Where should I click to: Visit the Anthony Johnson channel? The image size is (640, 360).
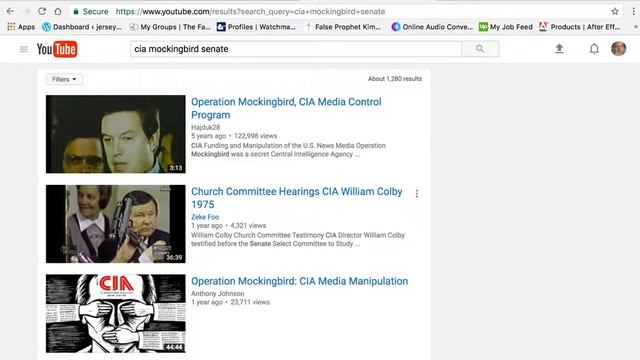coord(218,293)
